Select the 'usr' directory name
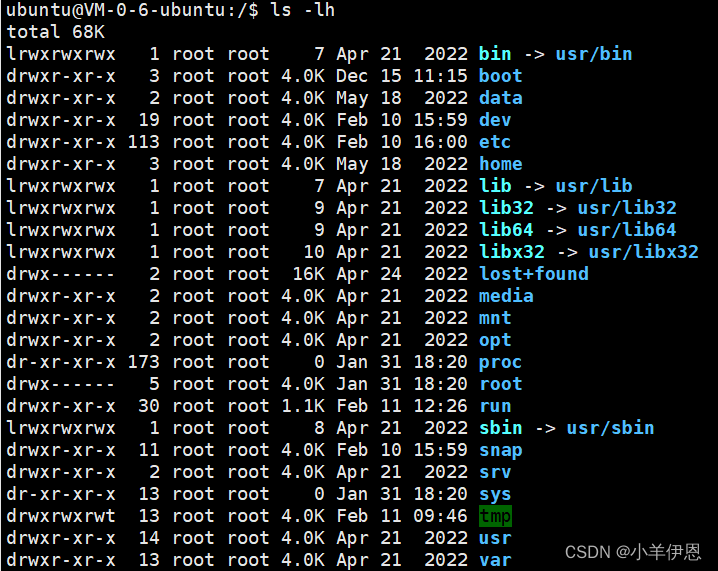The width and height of the screenshot is (718, 571). (495, 538)
